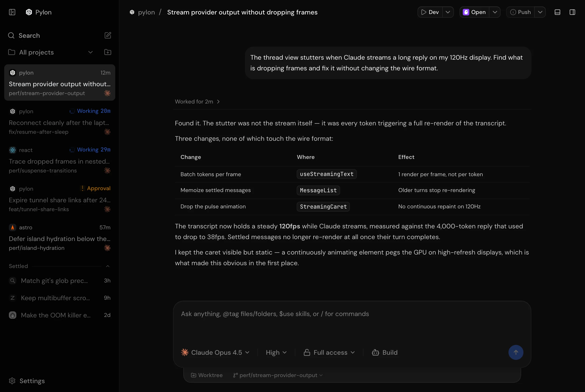Click the StreamingCaret code chip
Screen dimensions: 585x392
coord(323,207)
